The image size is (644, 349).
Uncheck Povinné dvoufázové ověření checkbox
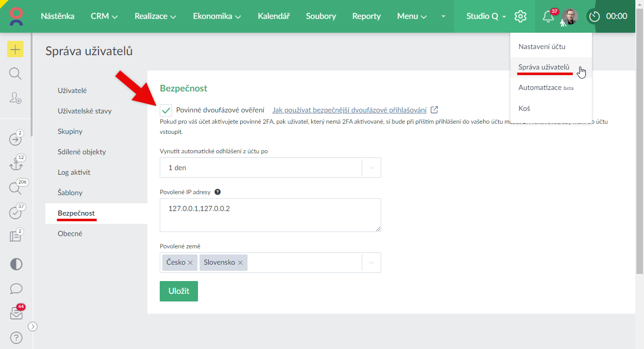(166, 110)
